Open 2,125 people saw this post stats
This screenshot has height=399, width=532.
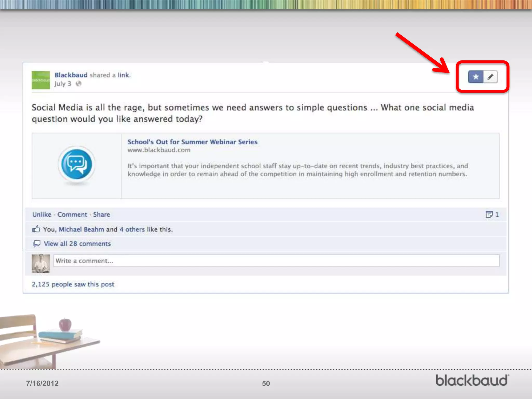click(x=73, y=284)
